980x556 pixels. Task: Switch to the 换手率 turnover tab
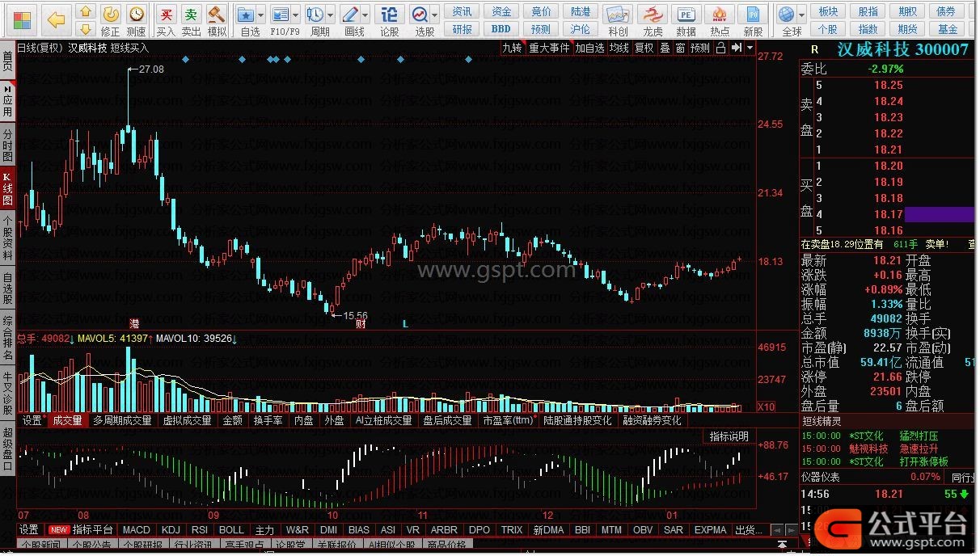(268, 420)
